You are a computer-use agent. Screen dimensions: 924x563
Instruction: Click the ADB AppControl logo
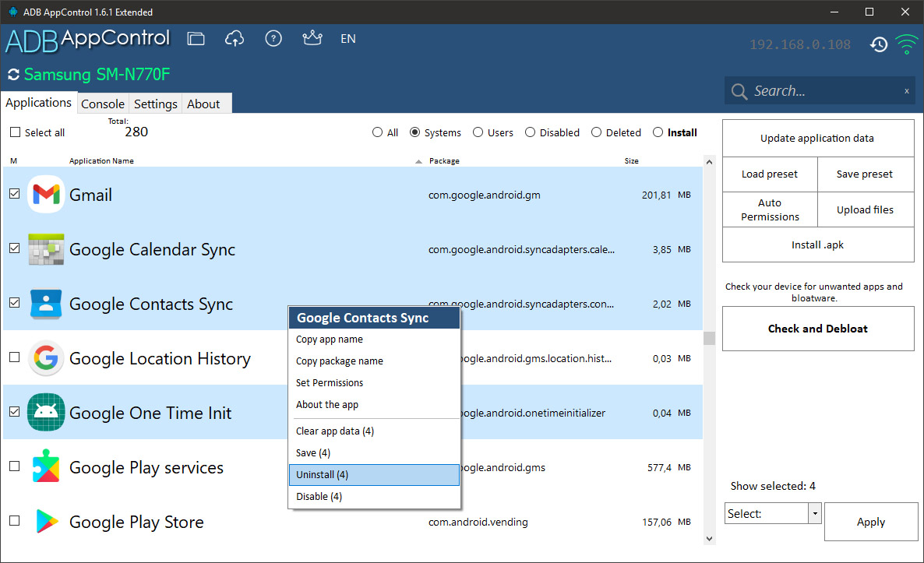point(88,40)
